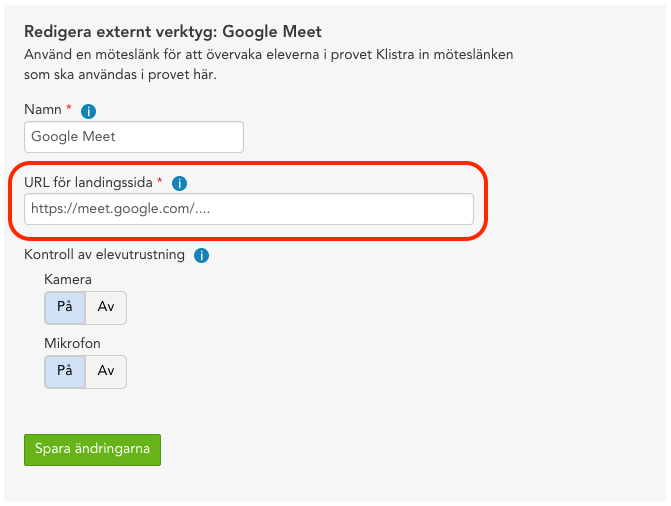Image resolution: width=671 pixels, height=506 pixels.
Task: Click the Namn field label
Action: (x=43, y=110)
